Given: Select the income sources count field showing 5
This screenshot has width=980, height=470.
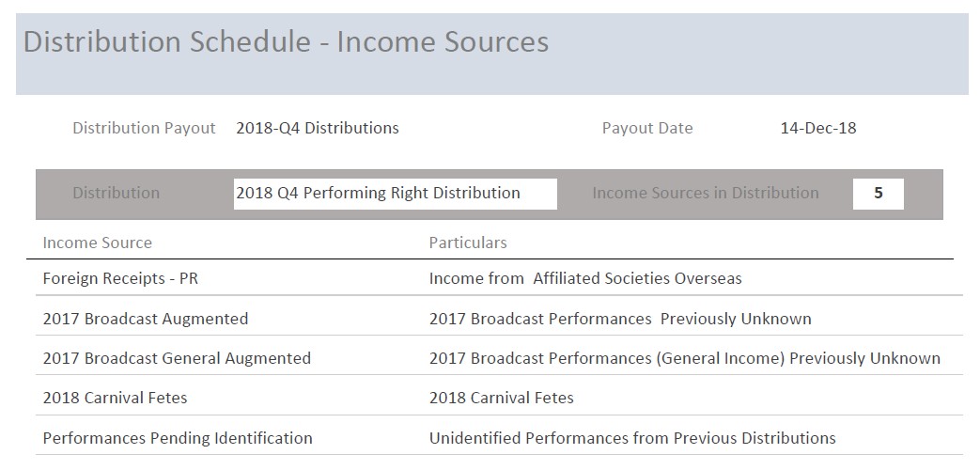Looking at the screenshot, I should point(878,194).
